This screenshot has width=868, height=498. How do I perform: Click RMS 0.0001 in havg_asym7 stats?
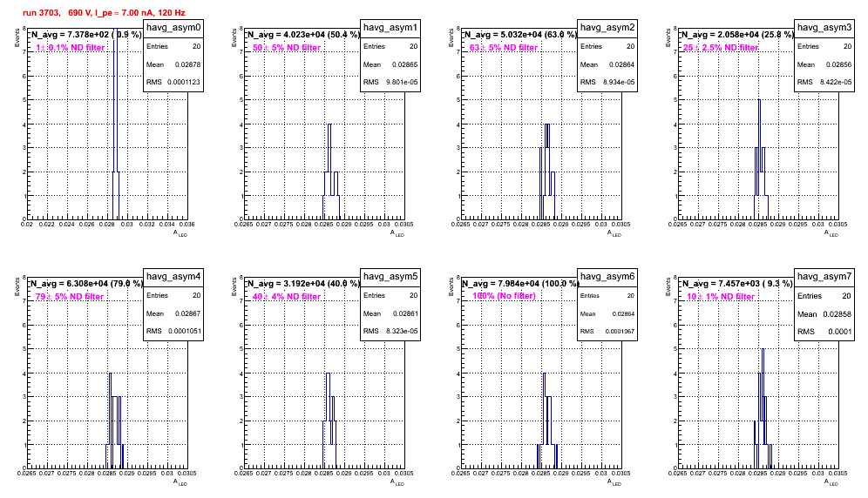pos(824,332)
